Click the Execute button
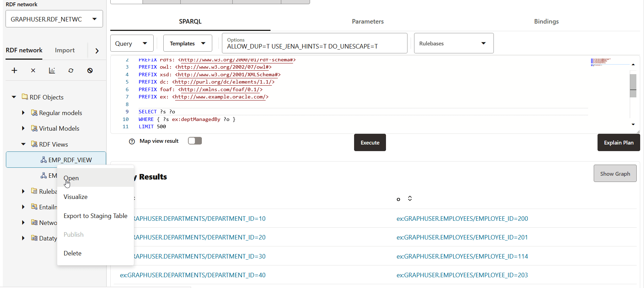644x288 pixels. point(370,142)
